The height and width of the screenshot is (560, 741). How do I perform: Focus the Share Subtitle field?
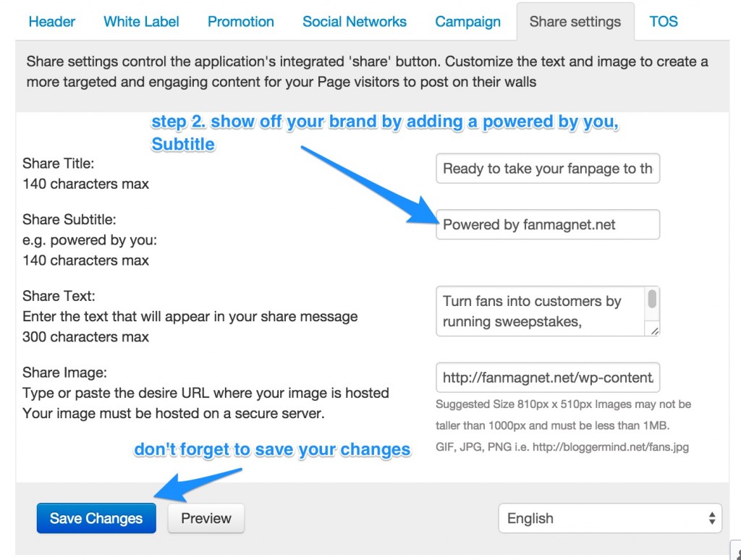click(548, 224)
